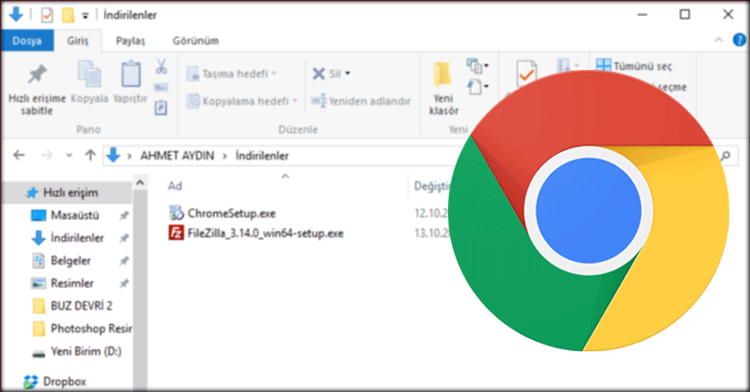750x392 pixels.
Task: Click the properties checkmark icon in ribbon
Action: (526, 74)
